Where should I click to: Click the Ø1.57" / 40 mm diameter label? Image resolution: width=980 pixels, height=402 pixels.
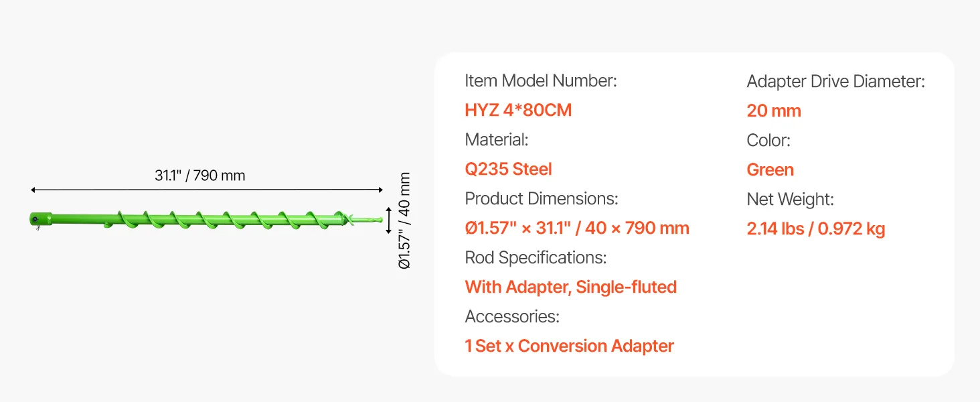404,220
